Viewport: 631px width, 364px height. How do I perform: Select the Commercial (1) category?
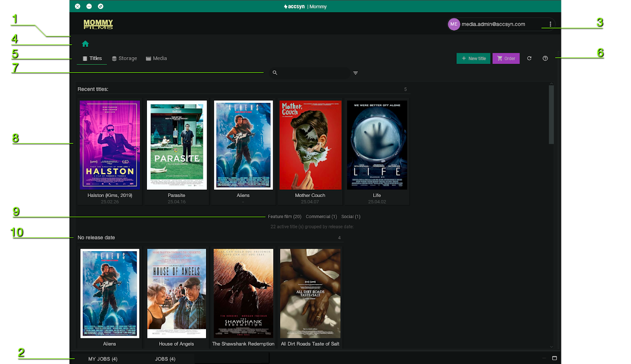click(x=321, y=217)
